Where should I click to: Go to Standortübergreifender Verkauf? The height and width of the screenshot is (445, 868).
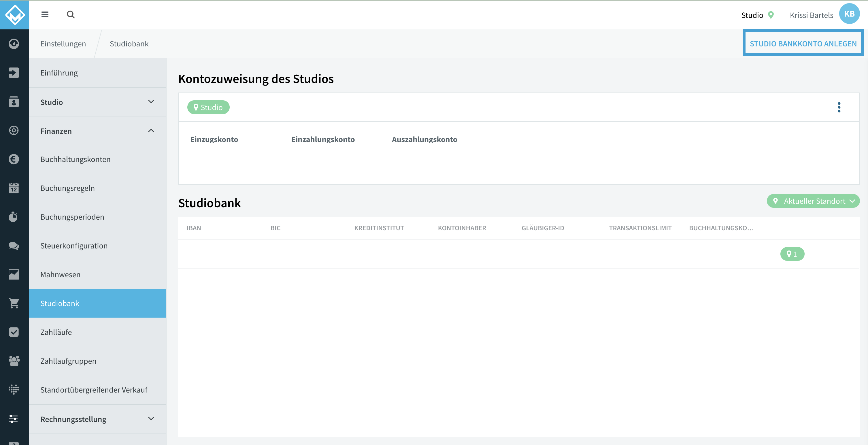point(97,390)
